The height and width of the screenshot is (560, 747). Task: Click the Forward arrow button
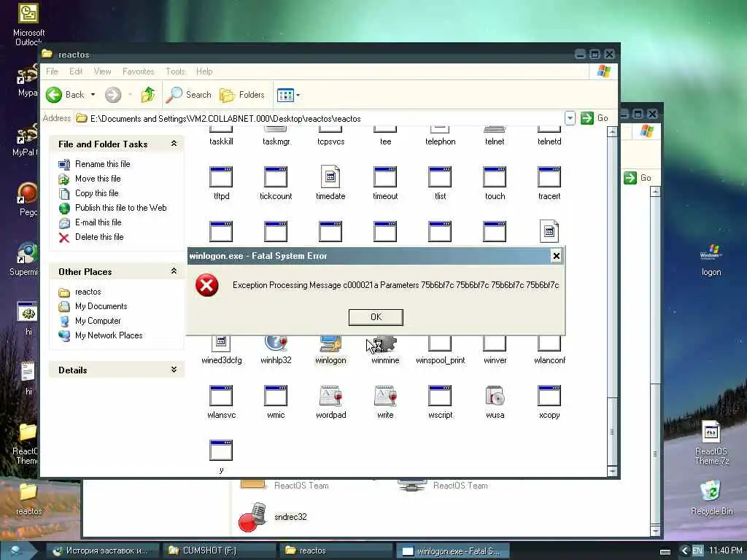[x=113, y=95]
